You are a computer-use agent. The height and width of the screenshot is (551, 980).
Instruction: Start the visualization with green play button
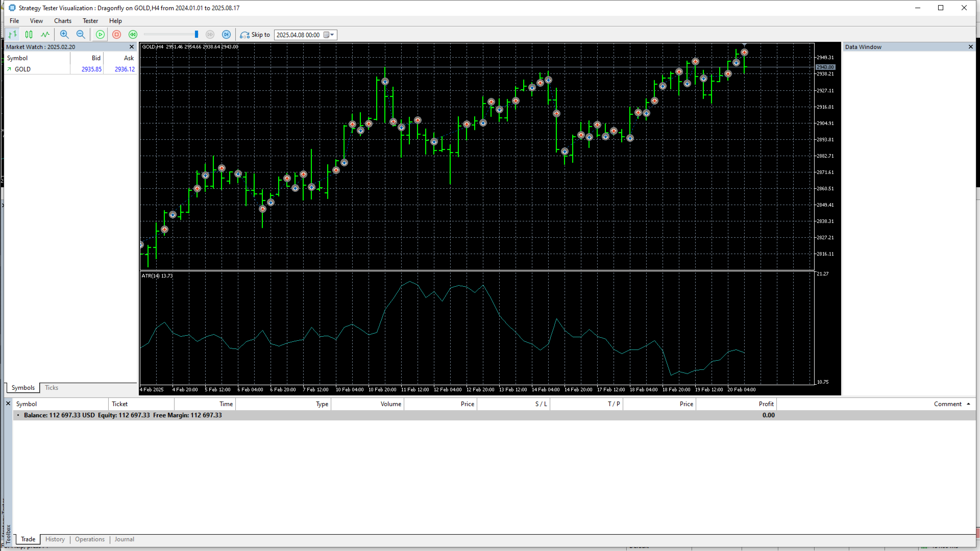[101, 35]
